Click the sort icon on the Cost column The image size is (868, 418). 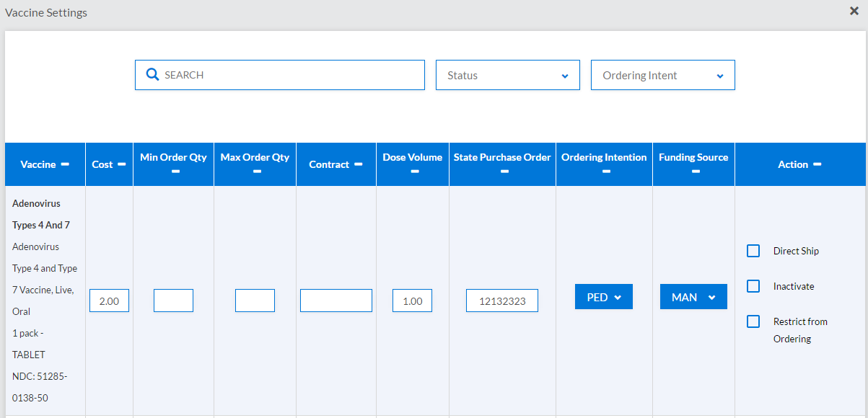122,164
